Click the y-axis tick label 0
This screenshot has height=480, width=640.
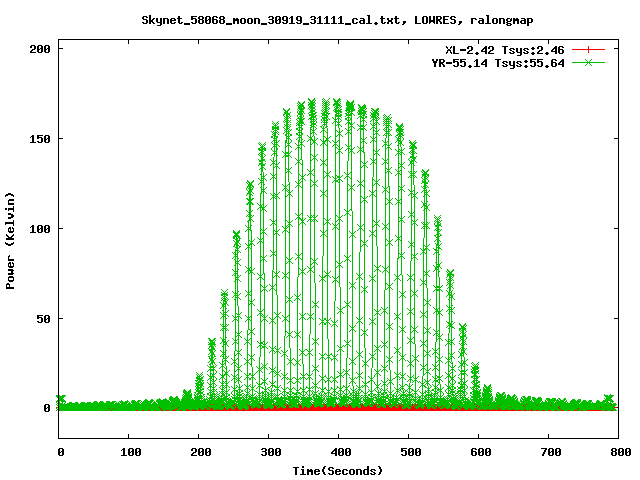tap(47, 408)
